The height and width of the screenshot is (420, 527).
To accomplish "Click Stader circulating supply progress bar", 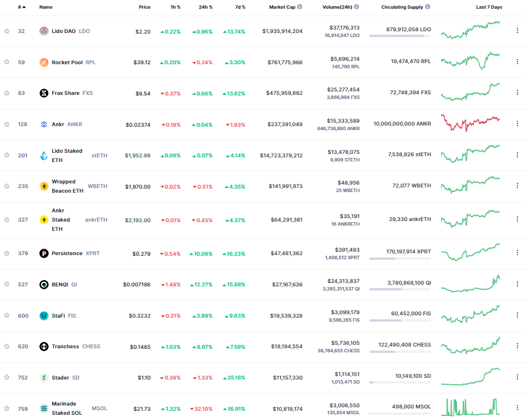I will (x=400, y=382).
